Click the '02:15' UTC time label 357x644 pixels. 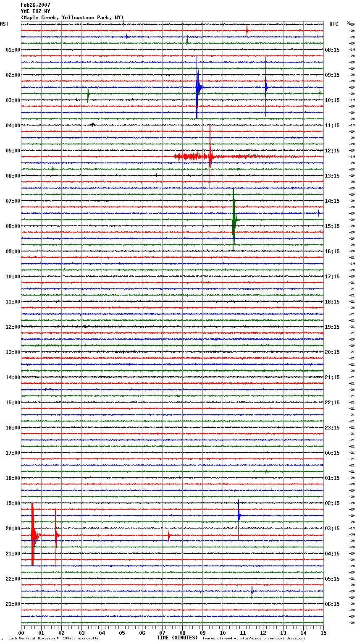tap(332, 503)
